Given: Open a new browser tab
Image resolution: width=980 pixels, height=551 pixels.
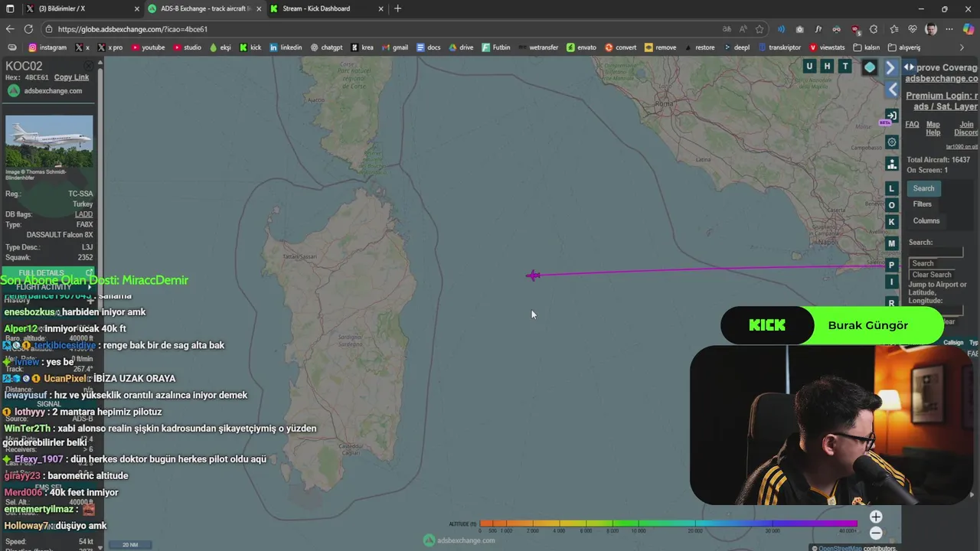Looking at the screenshot, I should (397, 8).
